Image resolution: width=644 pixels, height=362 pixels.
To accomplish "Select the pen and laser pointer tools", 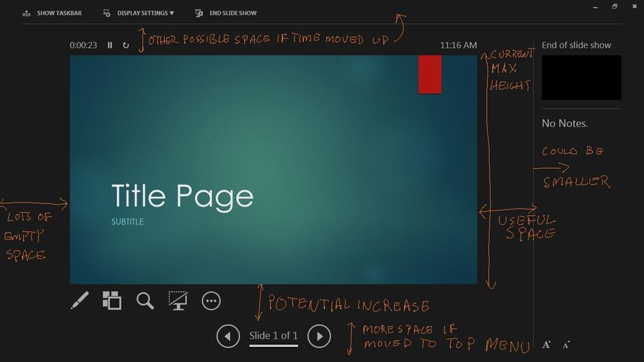I will 80,301.
